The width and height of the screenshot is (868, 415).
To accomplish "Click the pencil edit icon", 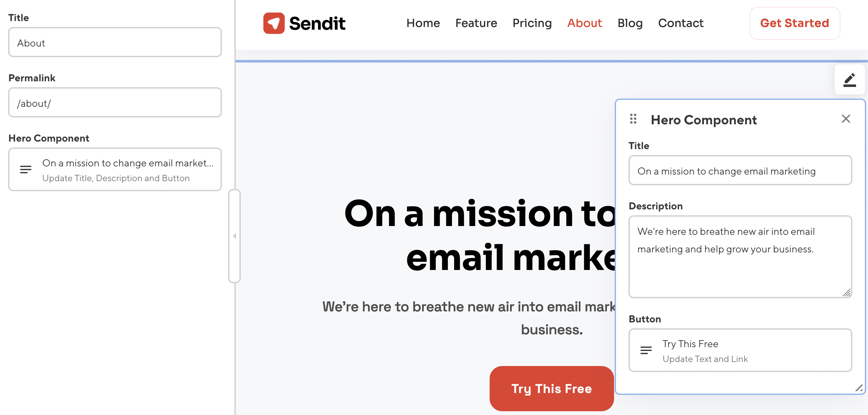I will (849, 80).
